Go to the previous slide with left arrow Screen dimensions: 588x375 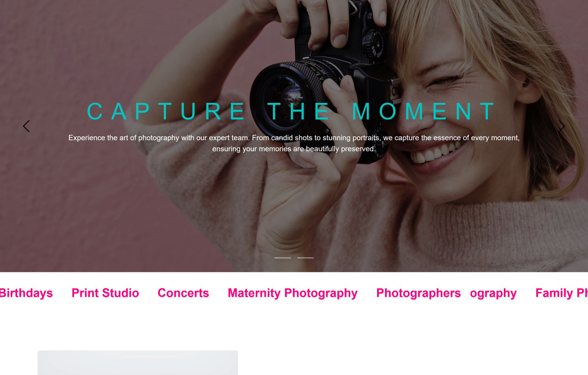[26, 126]
